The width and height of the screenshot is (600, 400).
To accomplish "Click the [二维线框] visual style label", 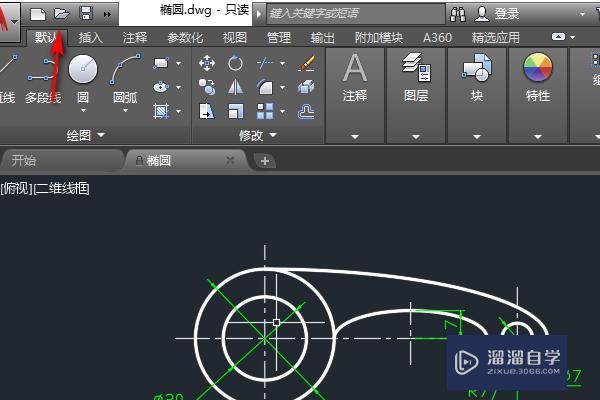I will click(x=62, y=188).
